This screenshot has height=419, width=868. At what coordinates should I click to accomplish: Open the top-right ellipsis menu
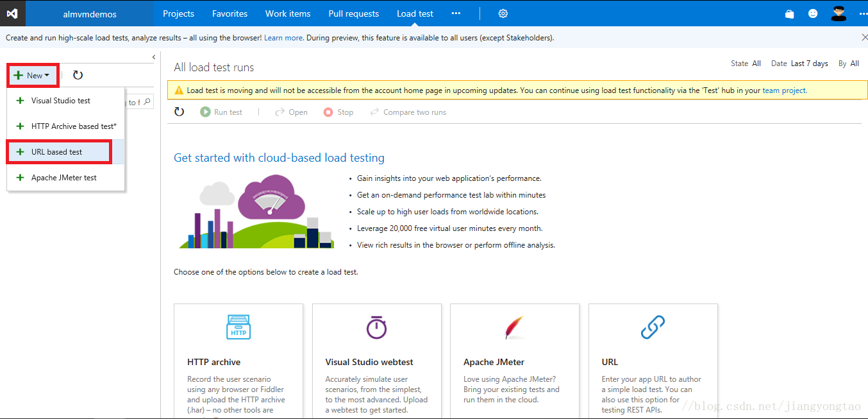click(x=862, y=13)
